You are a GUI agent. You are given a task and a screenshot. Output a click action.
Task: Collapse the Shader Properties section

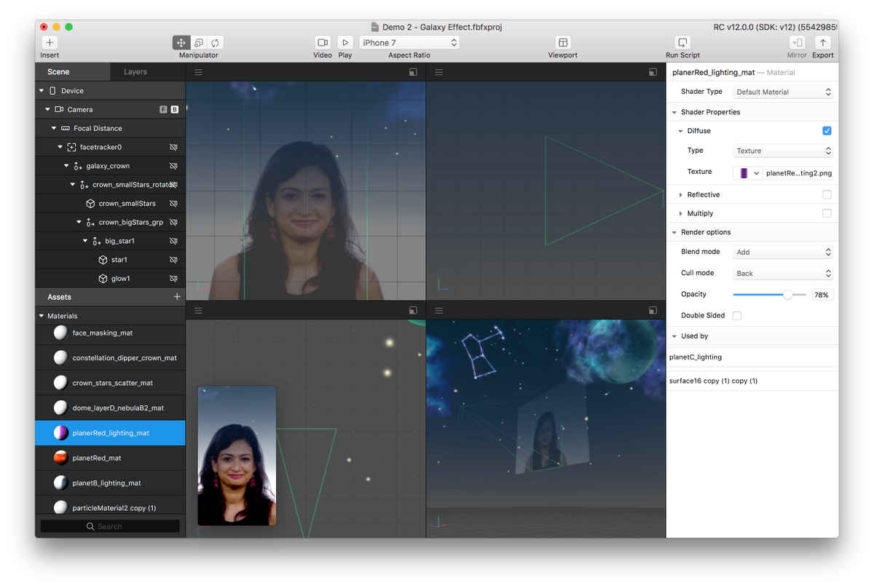(x=674, y=112)
